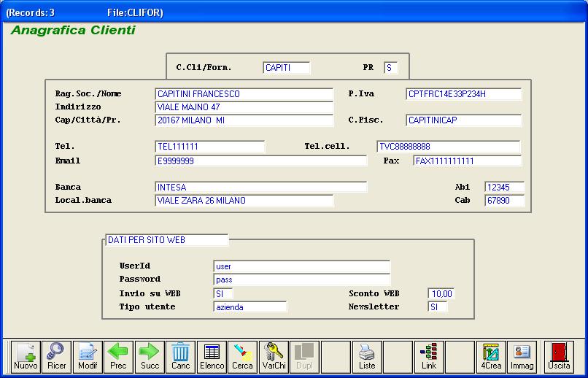Select the P.Iva input field
The image size is (588, 378).
coord(464,94)
